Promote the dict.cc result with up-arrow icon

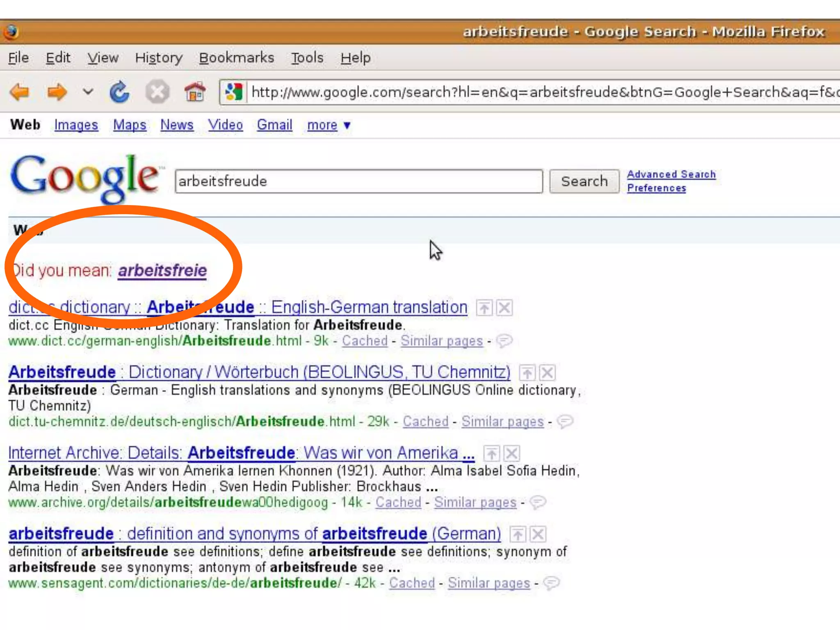coord(484,307)
